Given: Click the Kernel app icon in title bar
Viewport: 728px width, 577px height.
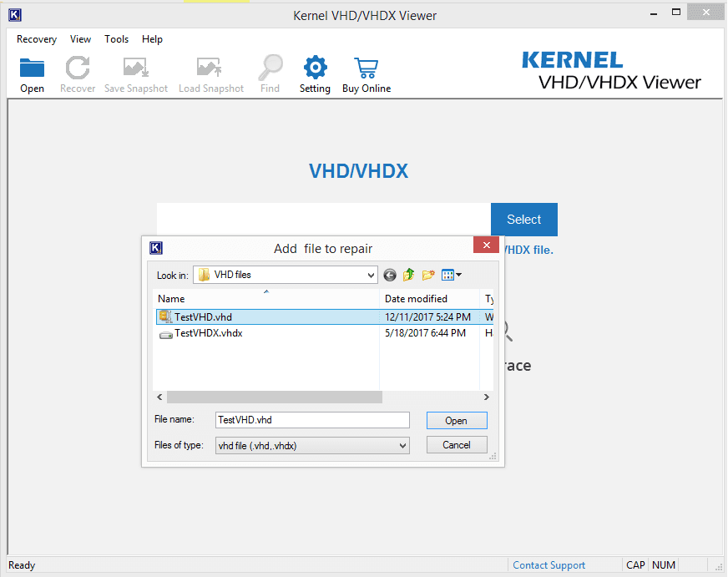Looking at the screenshot, I should point(15,15).
